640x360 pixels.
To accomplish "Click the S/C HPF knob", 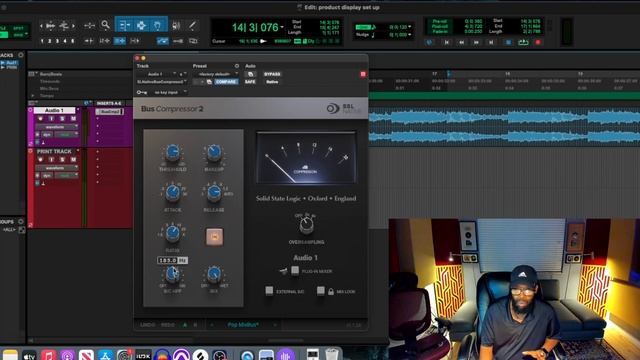I will [x=172, y=274].
